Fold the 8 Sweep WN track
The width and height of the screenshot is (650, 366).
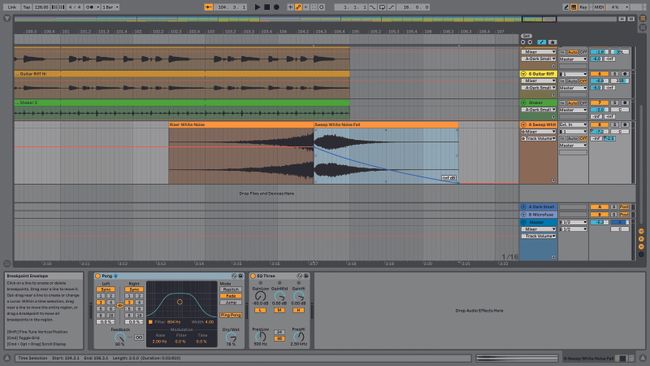pos(524,124)
